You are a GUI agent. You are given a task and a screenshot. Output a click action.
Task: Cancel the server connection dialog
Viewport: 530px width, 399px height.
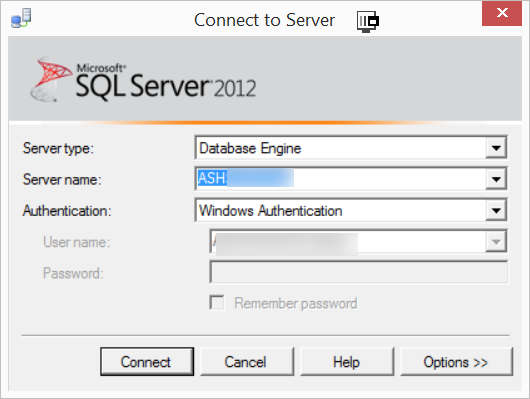pos(247,361)
